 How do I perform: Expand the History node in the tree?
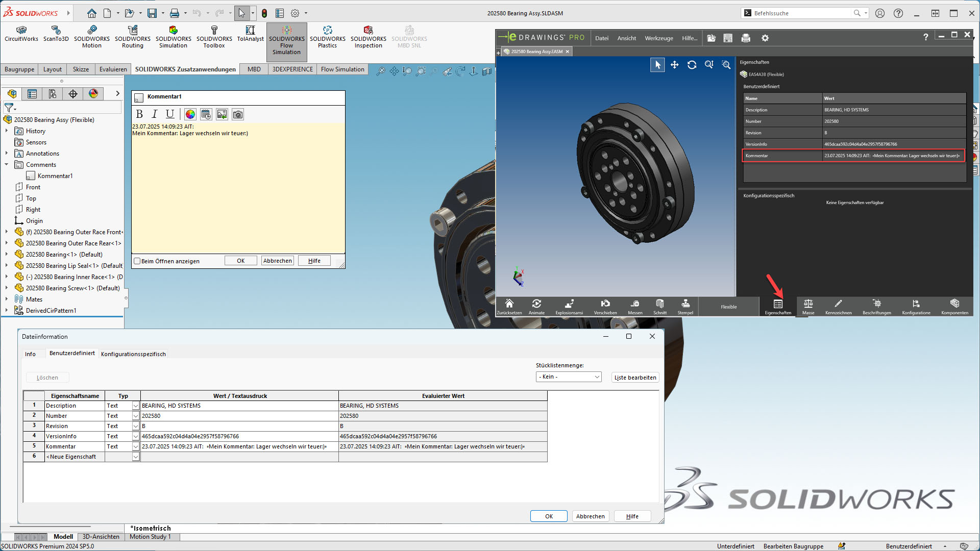7,131
